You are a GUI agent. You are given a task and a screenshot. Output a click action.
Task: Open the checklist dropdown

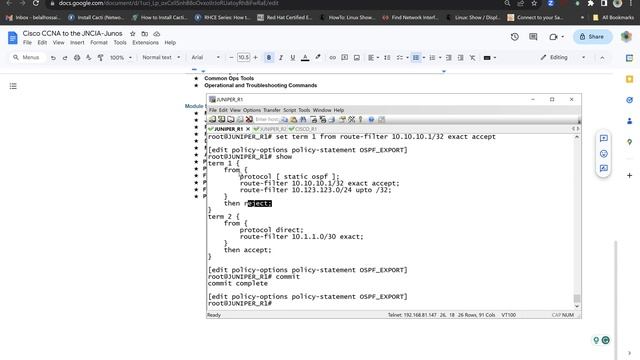pos(402,58)
